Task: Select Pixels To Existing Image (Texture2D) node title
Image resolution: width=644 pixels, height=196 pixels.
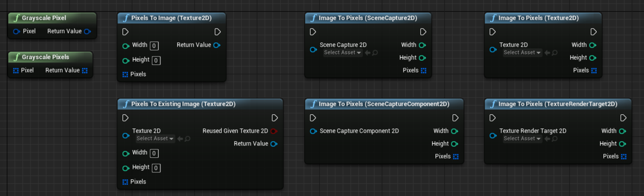Action: point(184,104)
